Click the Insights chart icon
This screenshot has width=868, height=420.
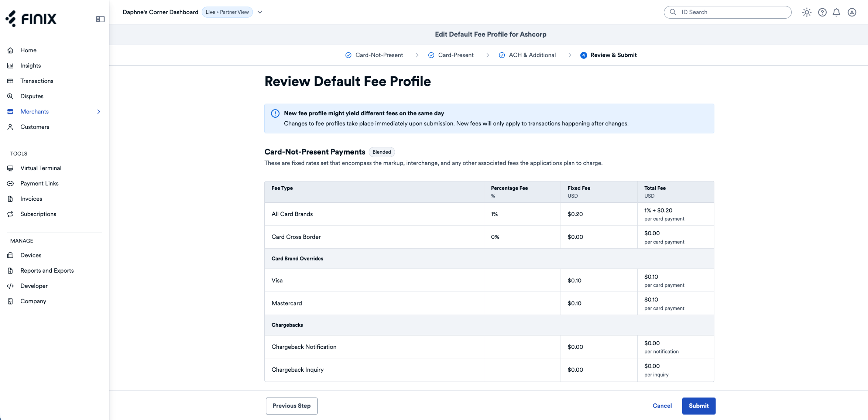tap(10, 66)
